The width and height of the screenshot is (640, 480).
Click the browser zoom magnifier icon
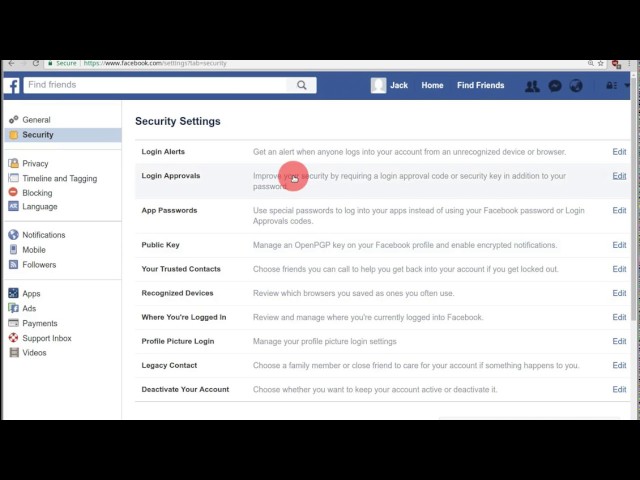[591, 63]
